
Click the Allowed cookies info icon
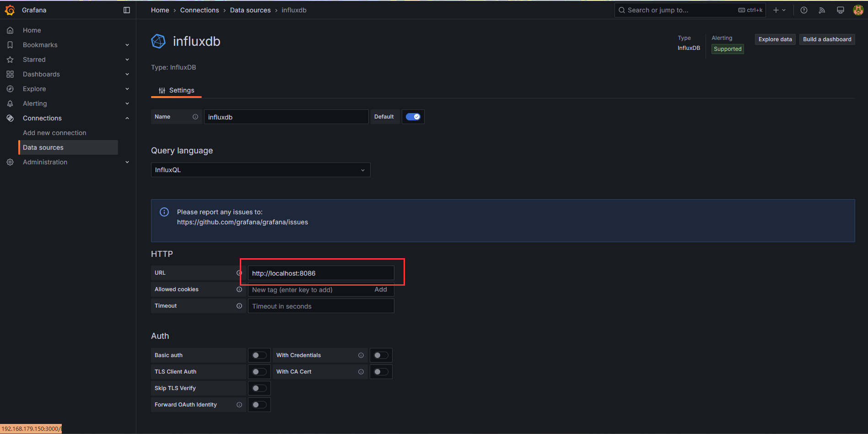[239, 289]
